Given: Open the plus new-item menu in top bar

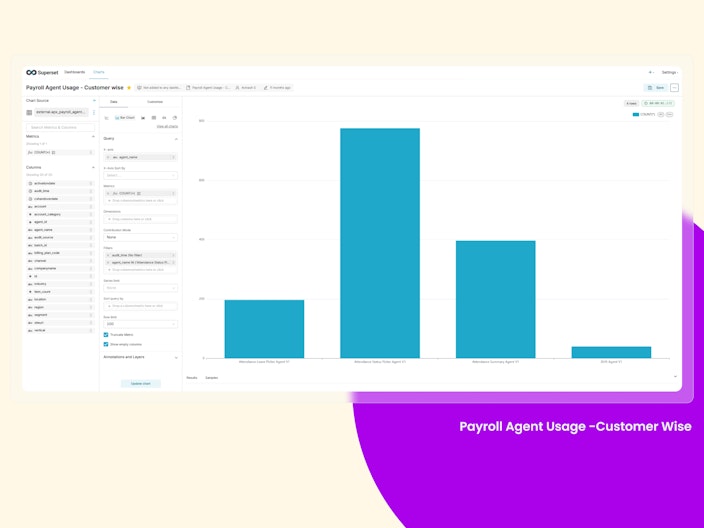Looking at the screenshot, I should tap(651, 72).
